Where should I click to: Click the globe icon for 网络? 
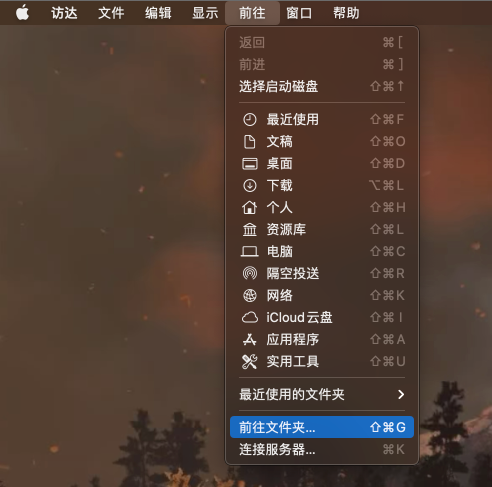[x=250, y=296]
